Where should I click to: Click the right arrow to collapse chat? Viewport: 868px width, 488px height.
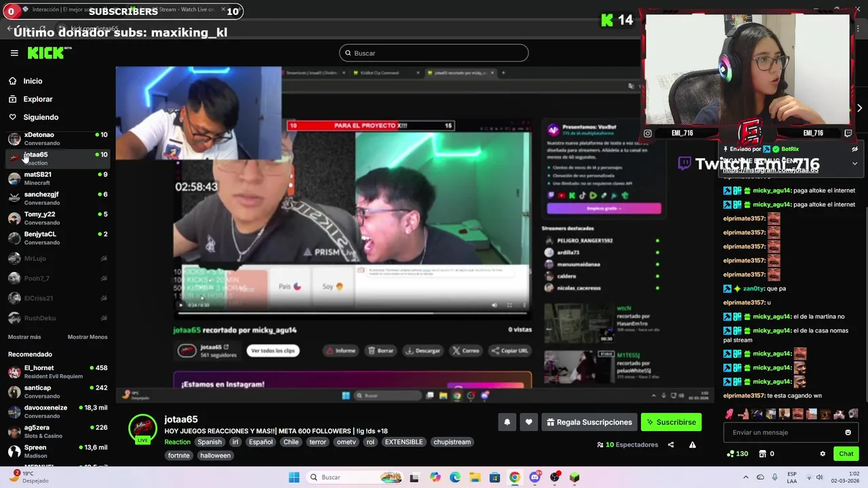[x=859, y=108]
